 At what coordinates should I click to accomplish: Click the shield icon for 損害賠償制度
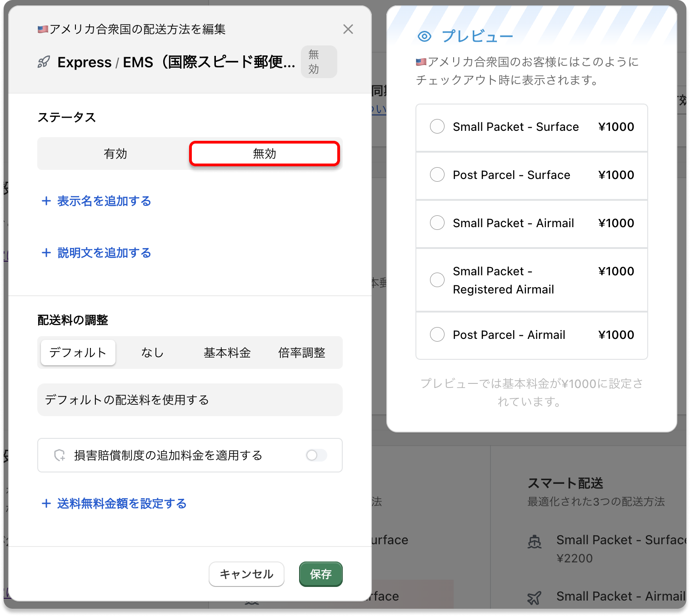(60, 455)
